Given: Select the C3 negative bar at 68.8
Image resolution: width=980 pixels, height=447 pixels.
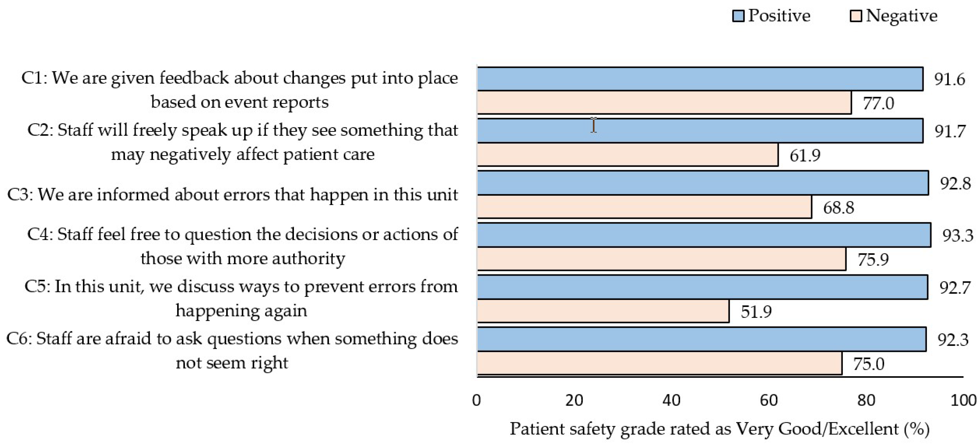Looking at the screenshot, I should [x=644, y=207].
